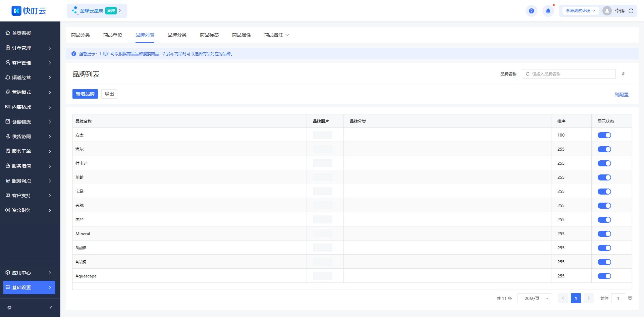
Task: Click the 服务增值 sidebar icon
Action: pyautogui.click(x=8, y=166)
